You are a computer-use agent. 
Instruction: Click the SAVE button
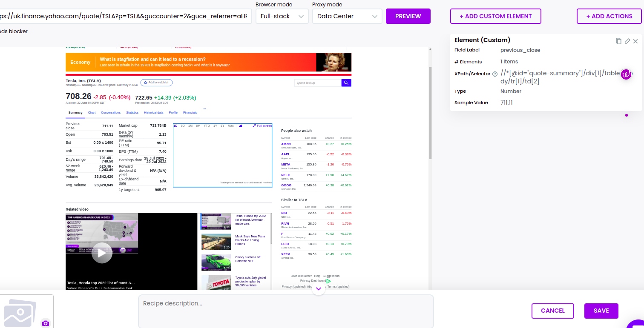pyautogui.click(x=601, y=311)
